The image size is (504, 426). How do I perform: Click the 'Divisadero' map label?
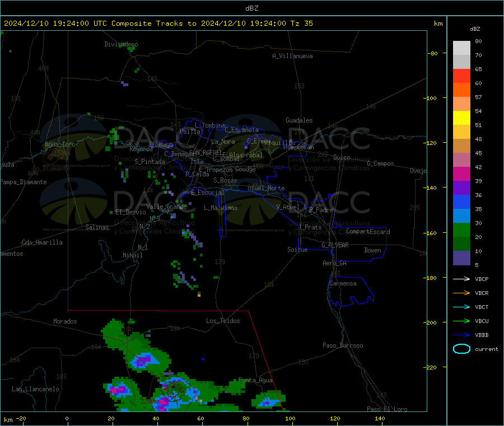coord(121,44)
